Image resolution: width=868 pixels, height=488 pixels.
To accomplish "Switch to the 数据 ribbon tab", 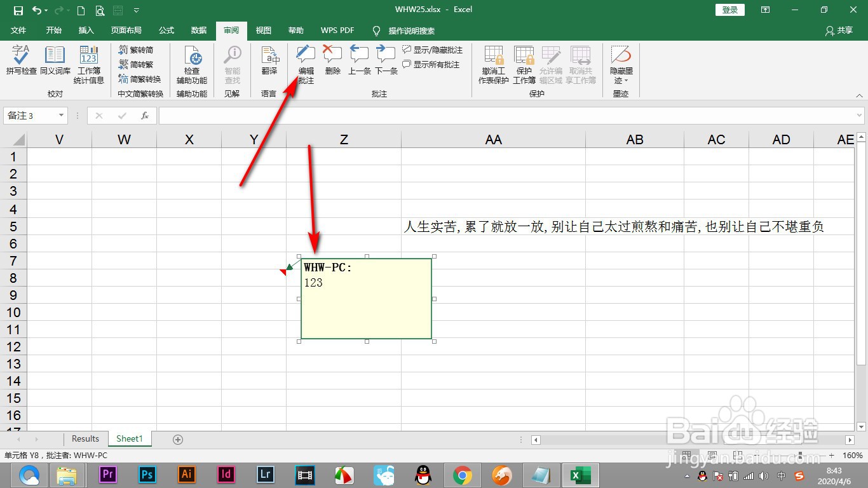I will tap(199, 30).
